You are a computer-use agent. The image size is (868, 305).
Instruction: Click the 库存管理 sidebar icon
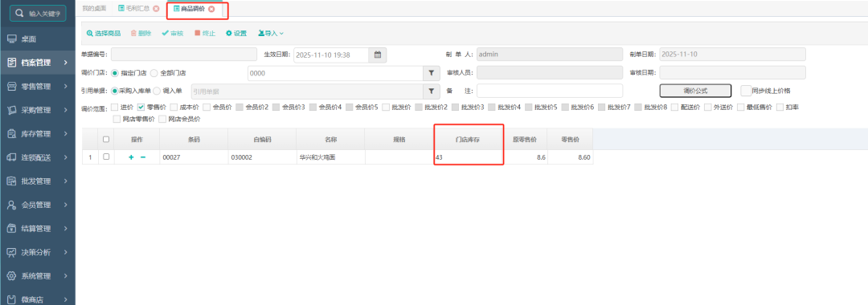[11, 134]
